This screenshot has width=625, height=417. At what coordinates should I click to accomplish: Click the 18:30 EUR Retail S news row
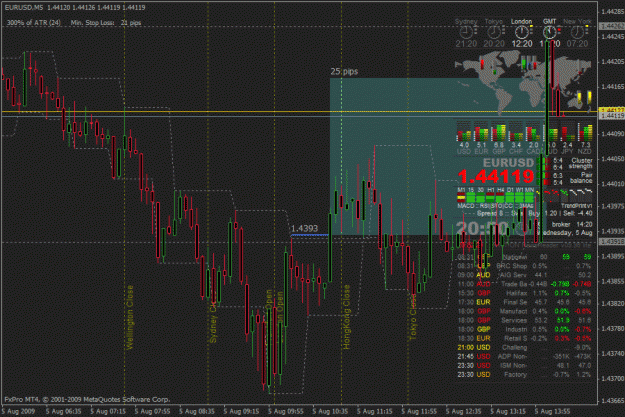click(525, 338)
